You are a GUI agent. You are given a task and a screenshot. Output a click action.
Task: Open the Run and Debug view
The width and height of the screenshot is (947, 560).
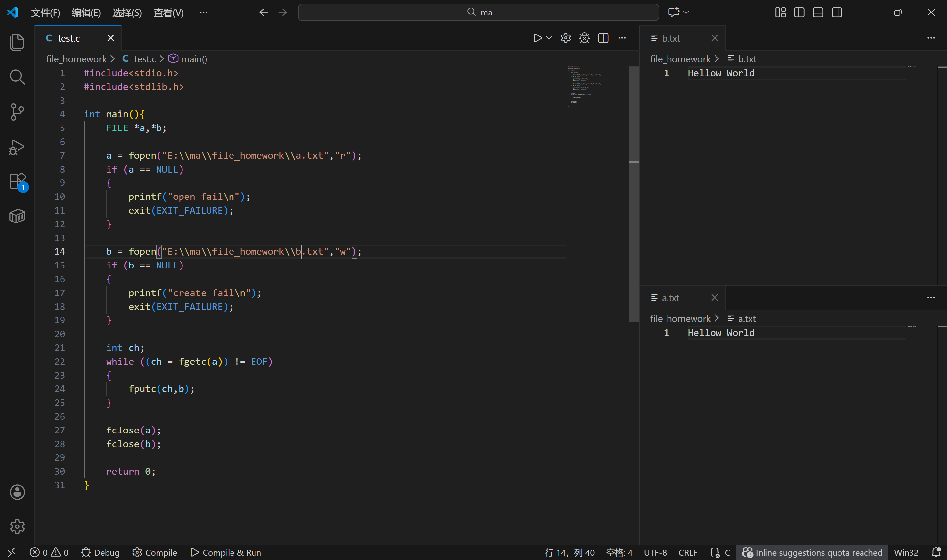click(x=17, y=147)
